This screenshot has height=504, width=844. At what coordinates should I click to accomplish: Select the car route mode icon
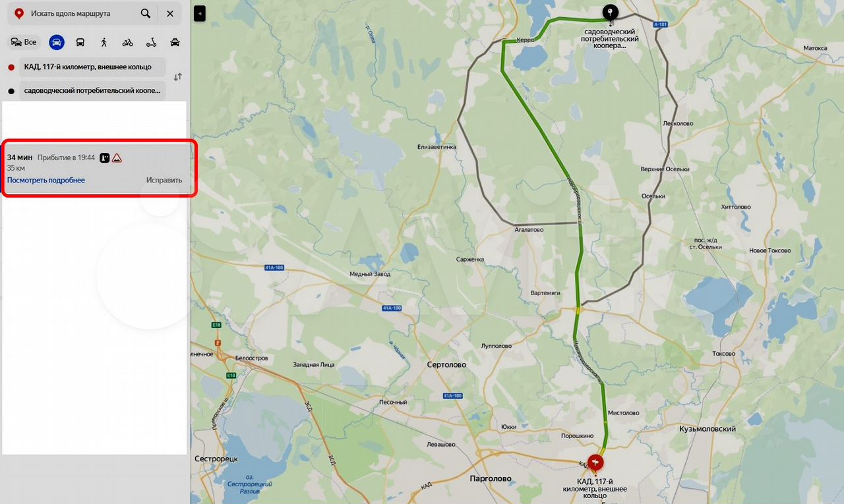(x=57, y=42)
